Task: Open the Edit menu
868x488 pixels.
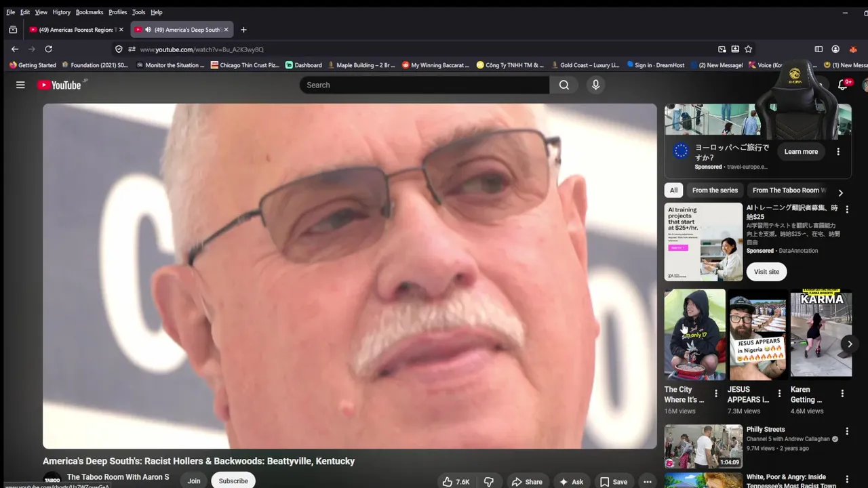Action: point(25,12)
